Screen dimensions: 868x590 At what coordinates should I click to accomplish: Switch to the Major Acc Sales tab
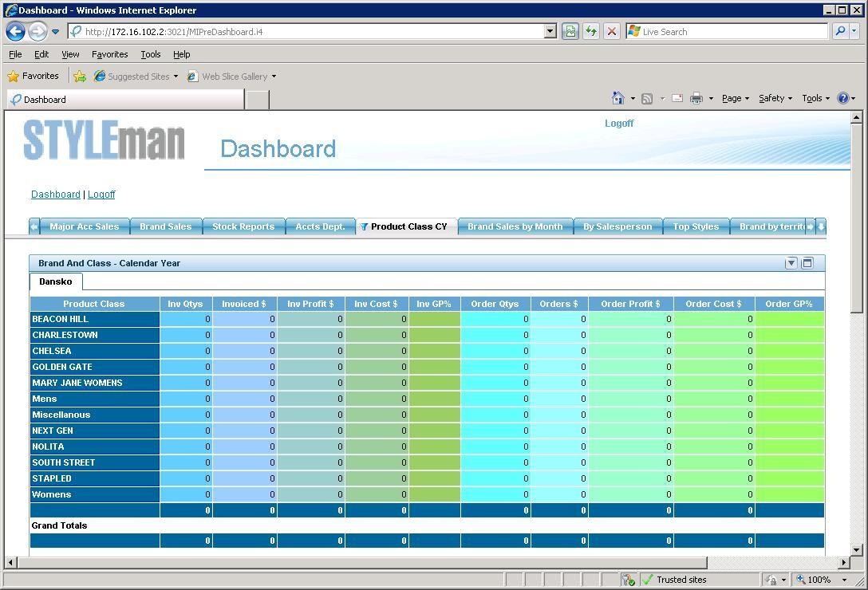[84, 226]
